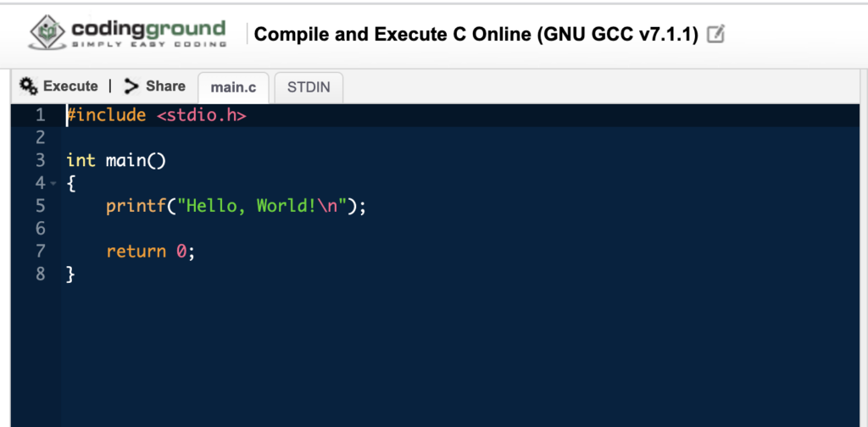868x427 pixels.
Task: Click the Share arrow icon
Action: click(131, 86)
